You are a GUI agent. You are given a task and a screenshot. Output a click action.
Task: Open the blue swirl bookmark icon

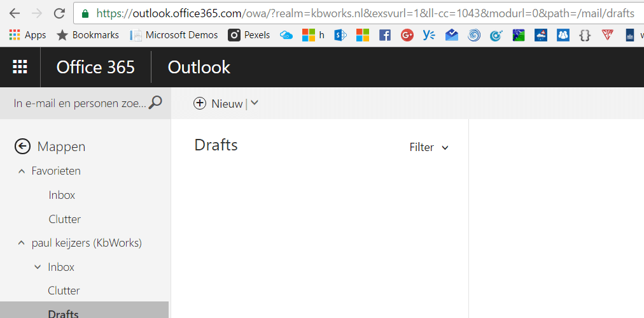474,36
